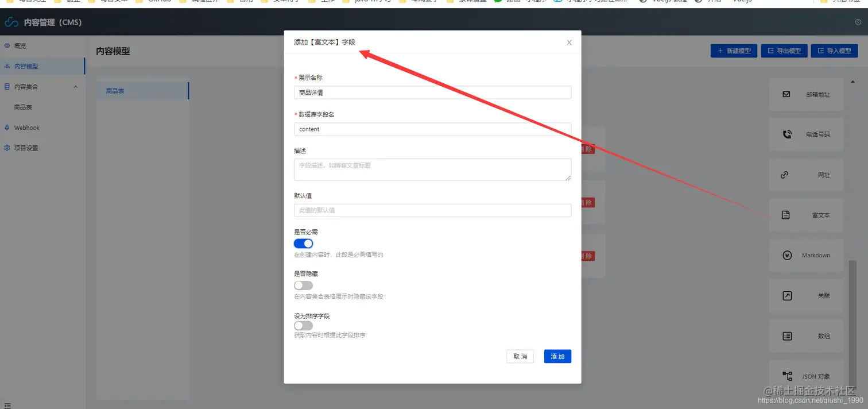Click the 导入模型 button
The height and width of the screenshot is (409, 868).
tap(834, 51)
